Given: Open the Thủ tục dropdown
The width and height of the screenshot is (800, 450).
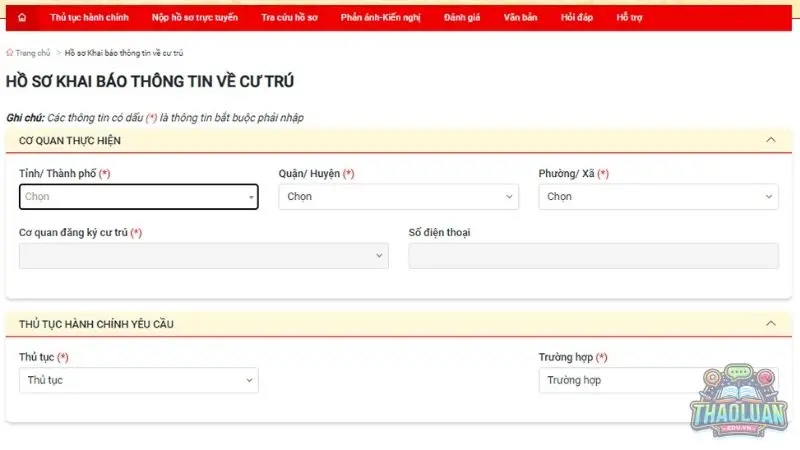Looking at the screenshot, I should coord(139,380).
